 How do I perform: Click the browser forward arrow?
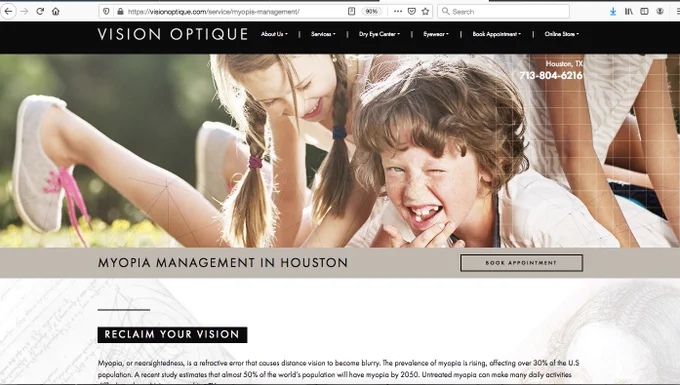pyautogui.click(x=24, y=11)
